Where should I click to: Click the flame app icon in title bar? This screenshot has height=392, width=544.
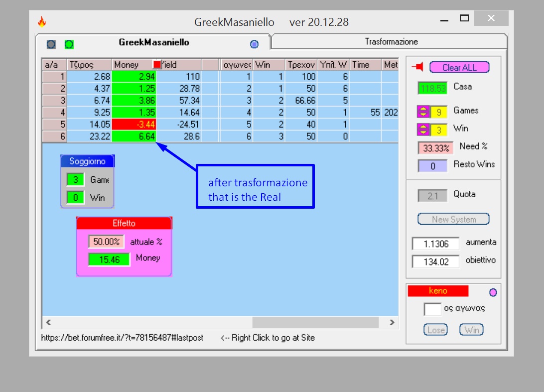[x=42, y=22]
